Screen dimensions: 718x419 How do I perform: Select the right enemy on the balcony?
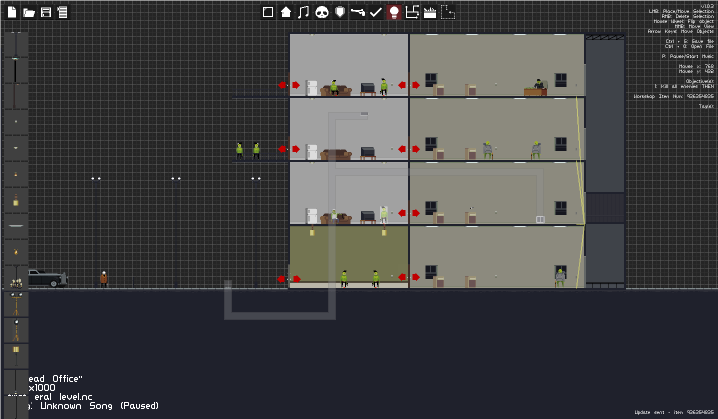[x=256, y=151]
